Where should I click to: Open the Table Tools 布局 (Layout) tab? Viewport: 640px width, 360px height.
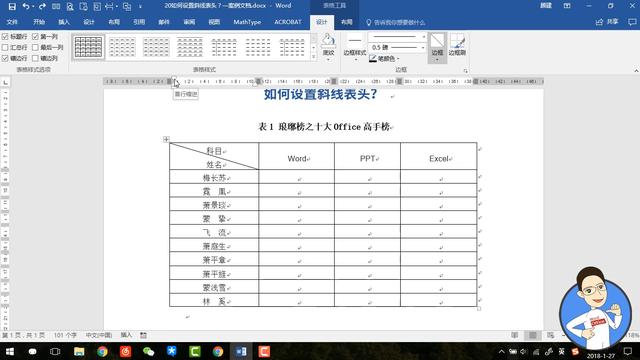coord(347,22)
